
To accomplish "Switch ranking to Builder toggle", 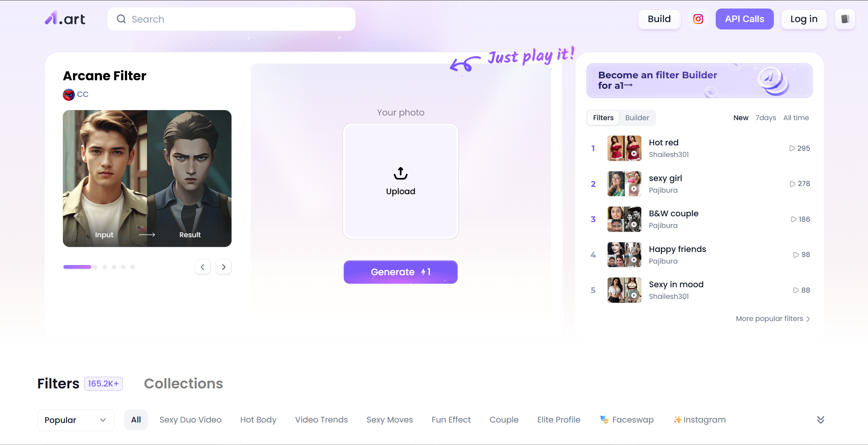I will [637, 118].
